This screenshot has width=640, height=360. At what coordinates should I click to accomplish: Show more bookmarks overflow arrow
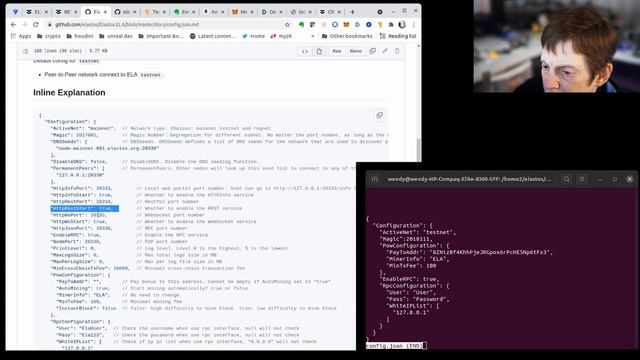click(313, 36)
